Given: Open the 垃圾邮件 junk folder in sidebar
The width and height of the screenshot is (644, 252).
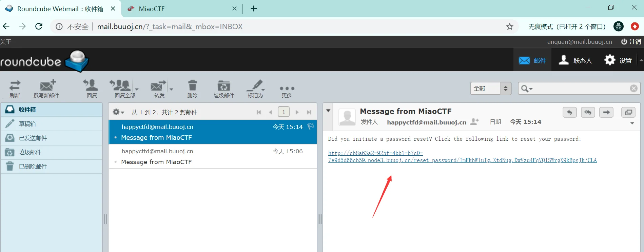Looking at the screenshot, I should point(52,152).
